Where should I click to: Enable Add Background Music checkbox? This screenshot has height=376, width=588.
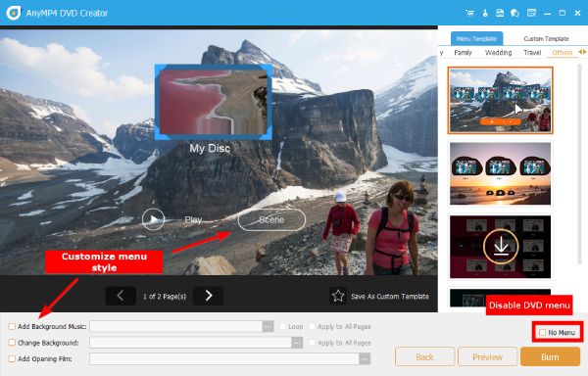coord(12,327)
